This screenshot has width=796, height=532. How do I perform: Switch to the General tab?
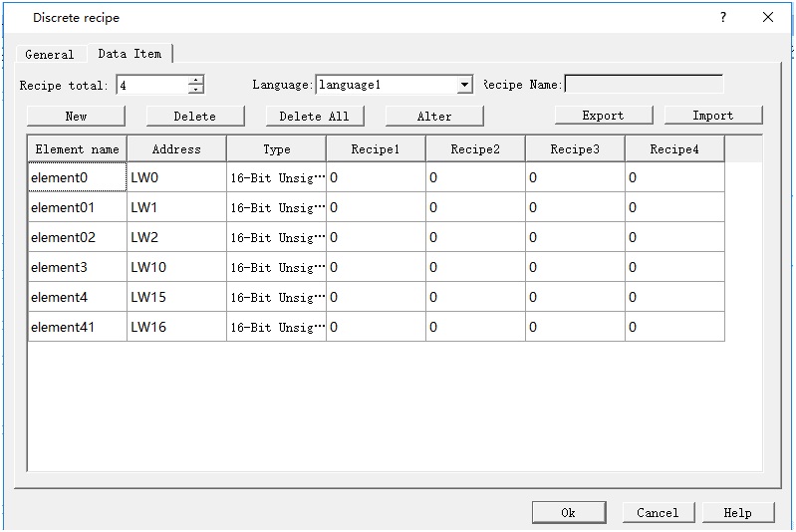pos(50,54)
